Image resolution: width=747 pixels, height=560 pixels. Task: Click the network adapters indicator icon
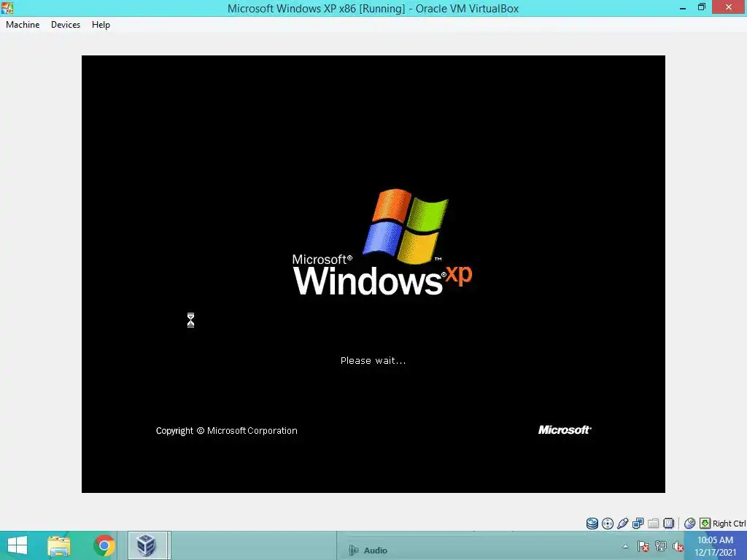pyautogui.click(x=638, y=524)
